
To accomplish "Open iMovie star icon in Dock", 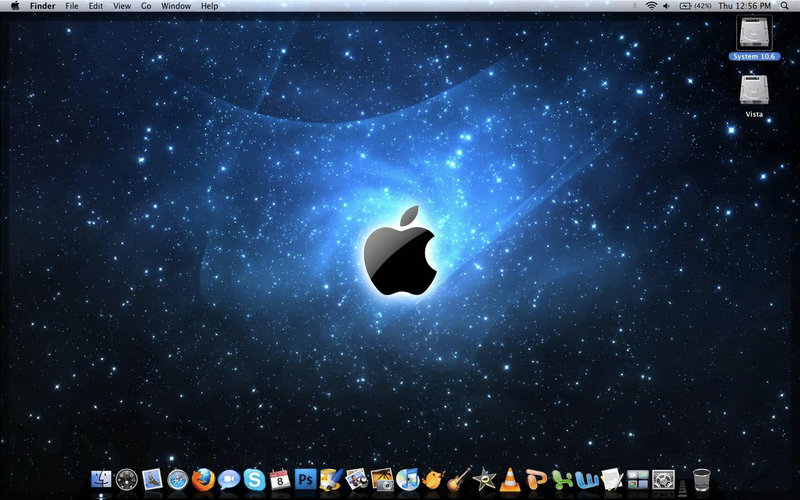I will point(484,480).
